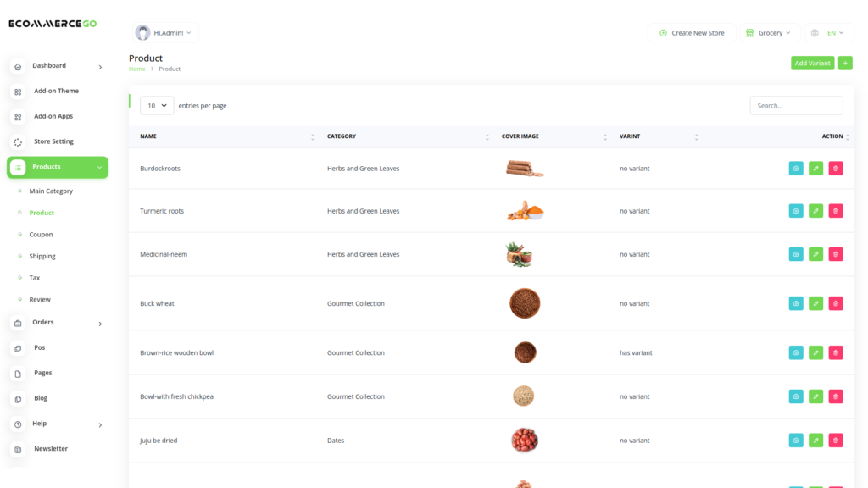The image size is (868, 488).
Task: Open the entries per page dropdown showing 10
Action: [x=156, y=105]
